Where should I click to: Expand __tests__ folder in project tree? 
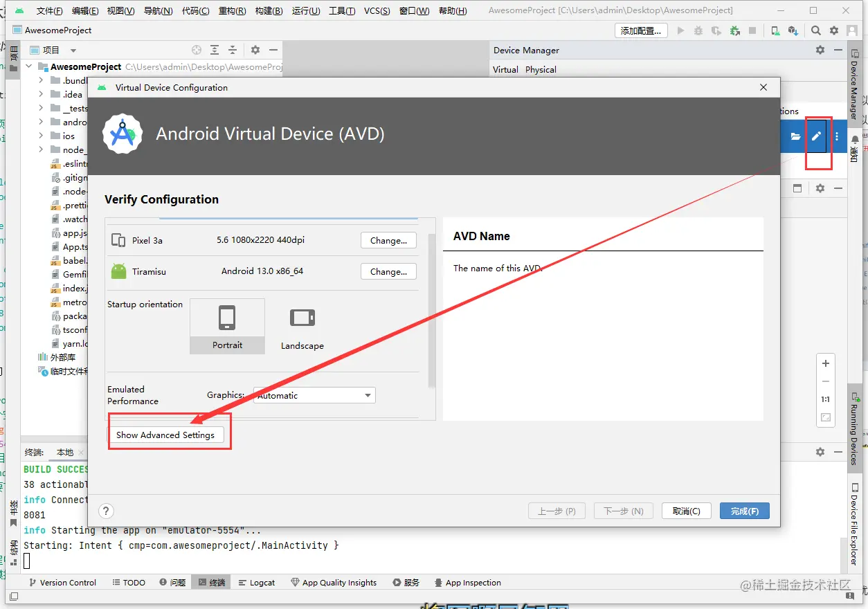coord(42,108)
